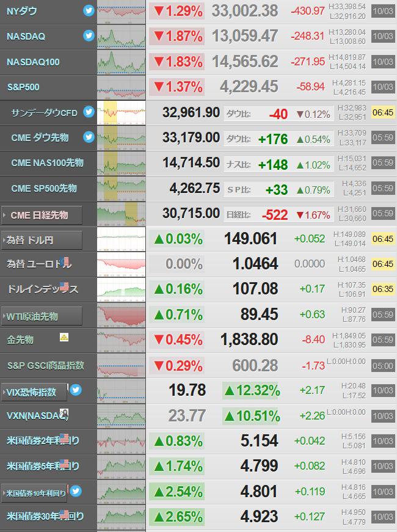397x532 pixels.
Task: Click the flag icon on 米国債券2年利回り
Action: tap(64, 438)
